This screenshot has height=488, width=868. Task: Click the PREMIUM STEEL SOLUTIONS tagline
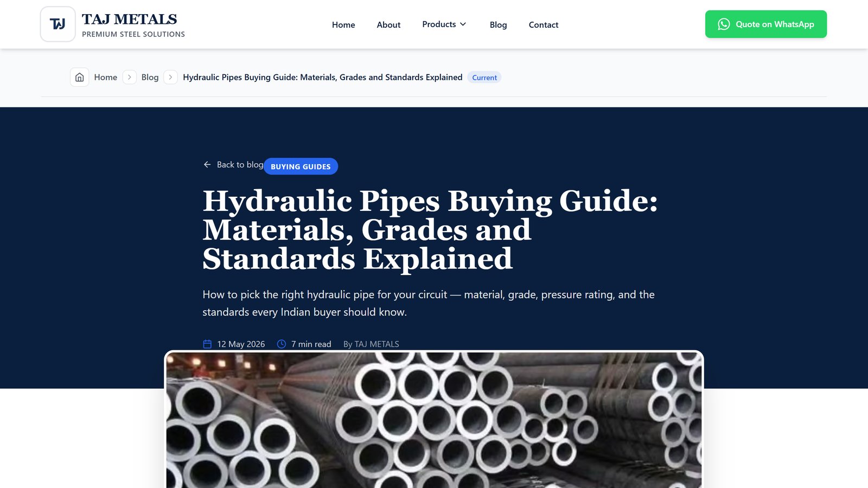click(x=133, y=34)
